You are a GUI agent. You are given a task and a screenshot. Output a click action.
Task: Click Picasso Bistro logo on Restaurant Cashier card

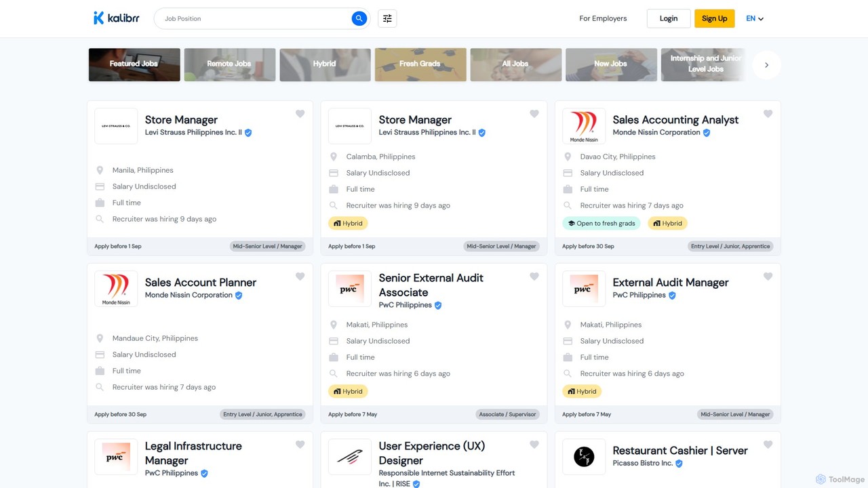pos(584,457)
